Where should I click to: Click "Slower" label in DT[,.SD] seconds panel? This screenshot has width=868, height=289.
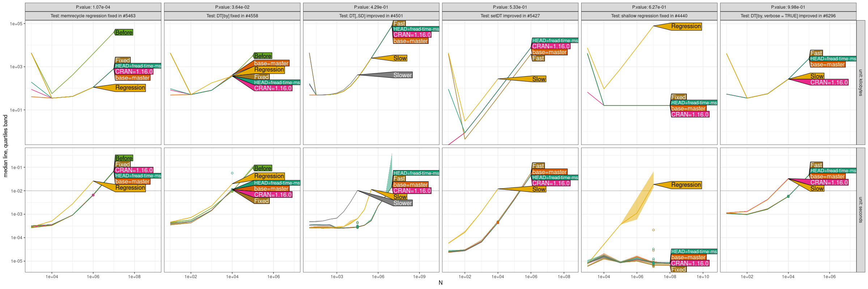tap(403, 203)
